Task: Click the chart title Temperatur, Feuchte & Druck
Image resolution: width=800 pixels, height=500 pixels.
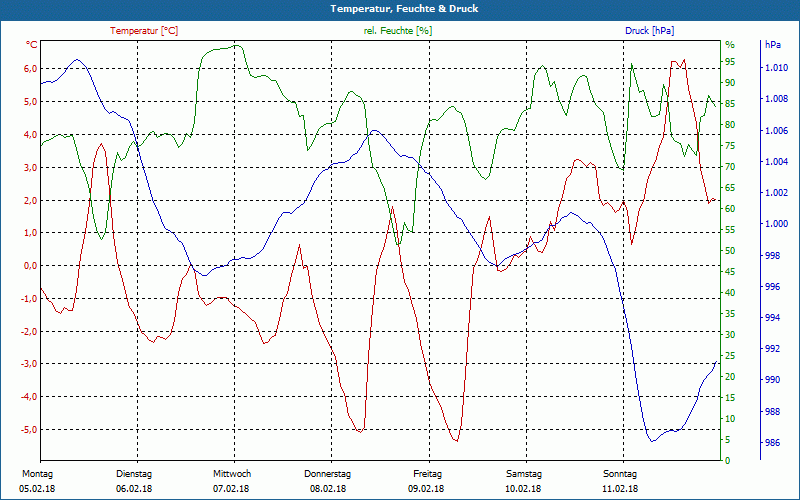Action: 404,9
